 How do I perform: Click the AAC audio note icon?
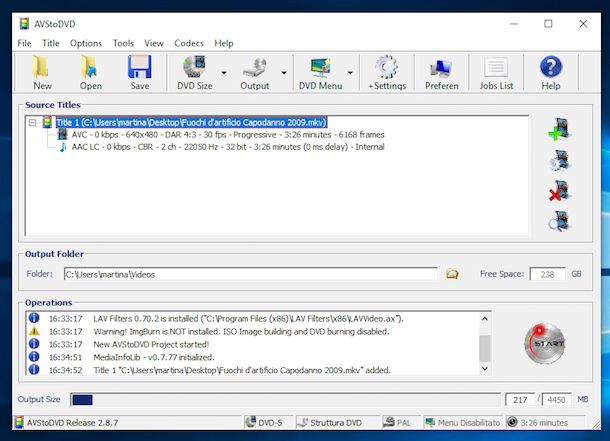[63, 147]
